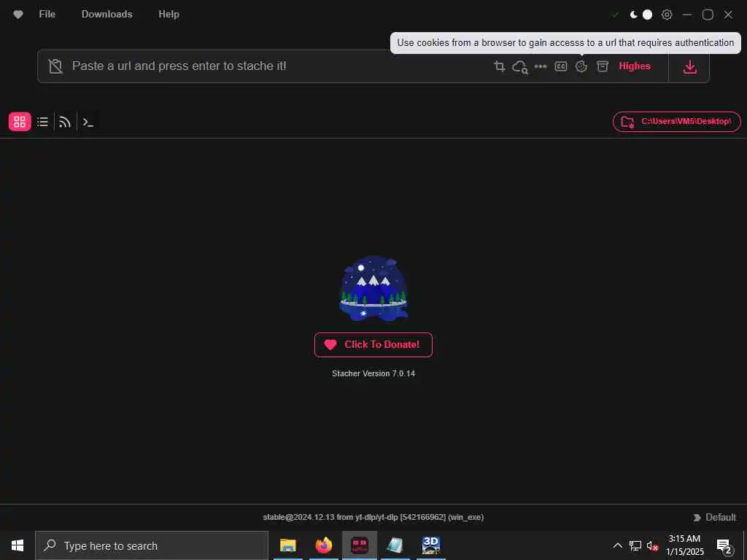Image resolution: width=747 pixels, height=560 pixels.
Task: Open Firefox from the taskbar
Action: click(x=323, y=545)
